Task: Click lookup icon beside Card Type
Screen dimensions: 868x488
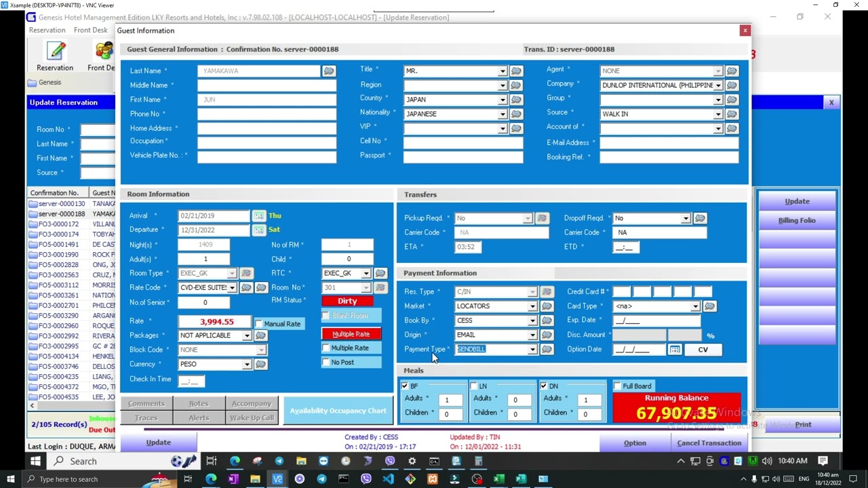Action: point(709,306)
